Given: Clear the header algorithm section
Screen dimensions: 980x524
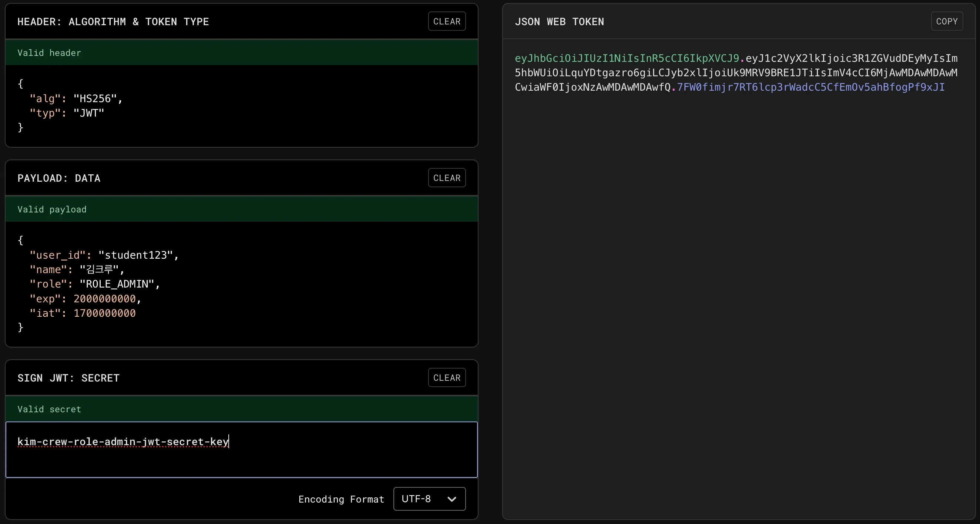Looking at the screenshot, I should coord(447,21).
